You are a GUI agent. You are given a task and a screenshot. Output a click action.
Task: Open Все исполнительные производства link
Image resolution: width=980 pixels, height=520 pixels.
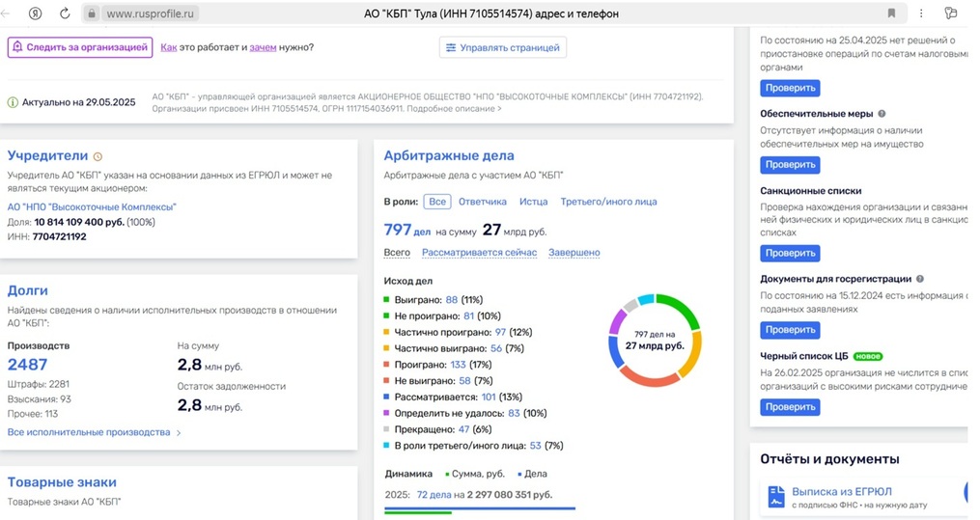[x=94, y=432]
